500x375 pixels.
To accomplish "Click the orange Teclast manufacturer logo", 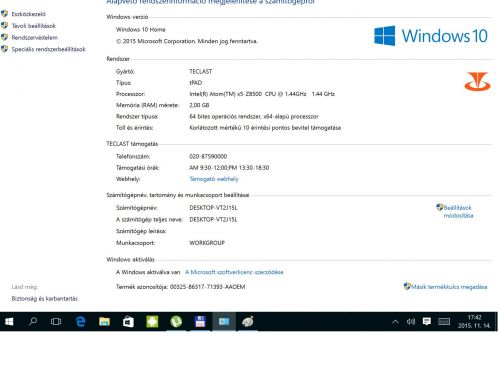I will (477, 82).
